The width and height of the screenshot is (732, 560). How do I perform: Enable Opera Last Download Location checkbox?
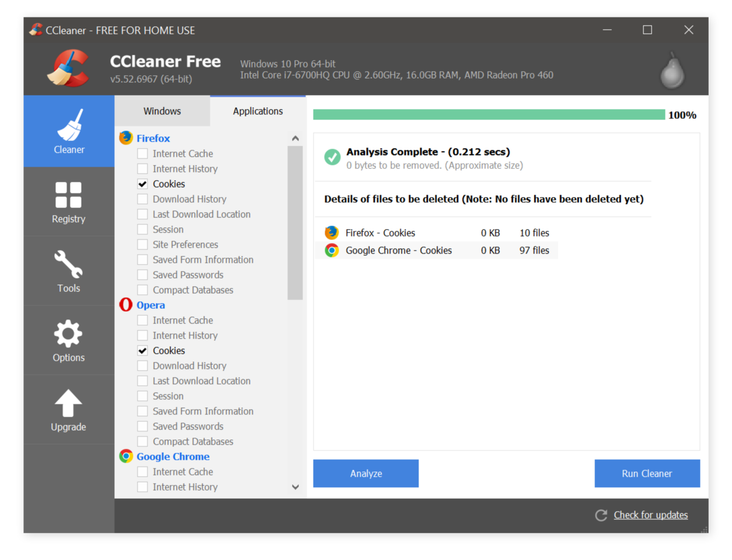tap(142, 381)
